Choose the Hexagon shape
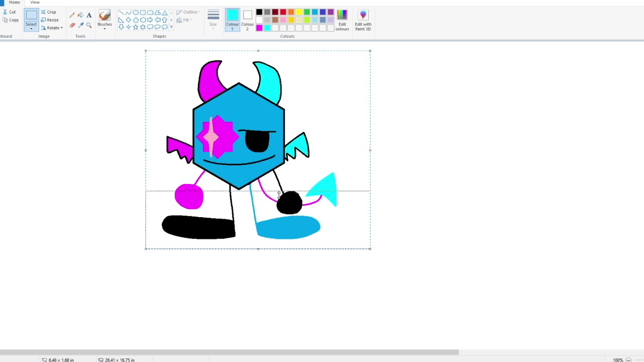Image resolution: width=644 pixels, height=362 pixels. click(x=143, y=20)
